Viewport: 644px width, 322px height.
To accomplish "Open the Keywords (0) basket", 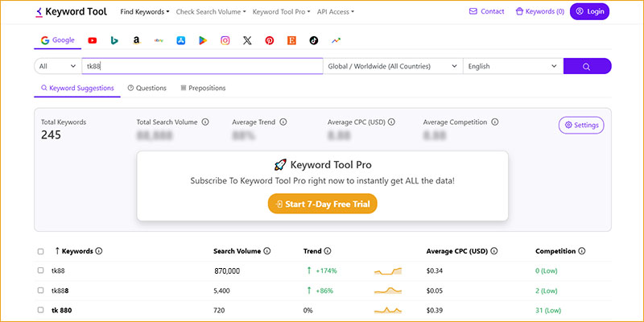I will click(539, 11).
